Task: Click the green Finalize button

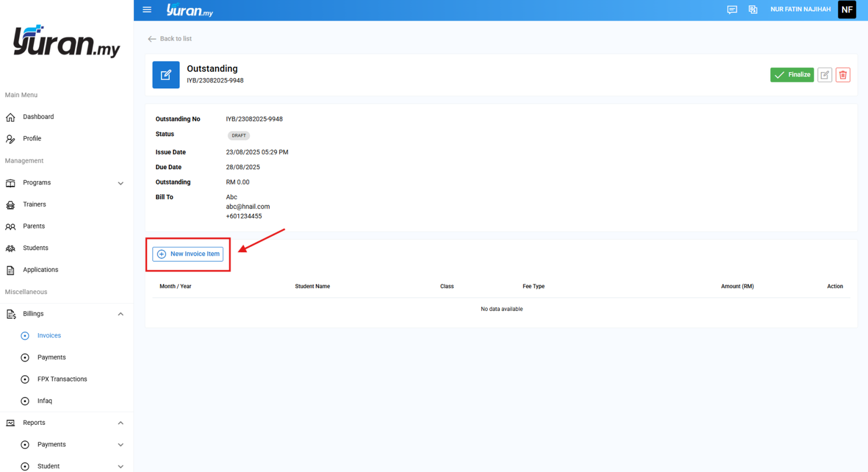Action: click(792, 75)
